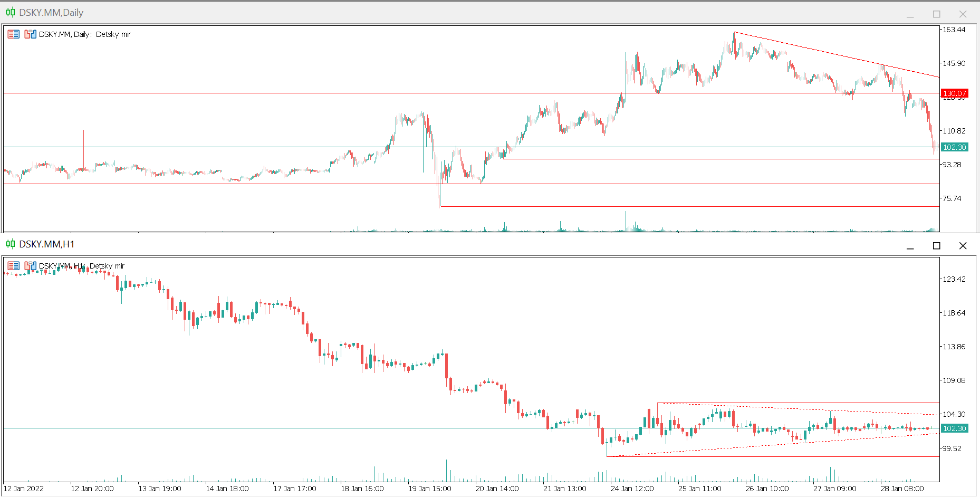Click the 163.44 price scale label
980x497 pixels.
pos(954,30)
